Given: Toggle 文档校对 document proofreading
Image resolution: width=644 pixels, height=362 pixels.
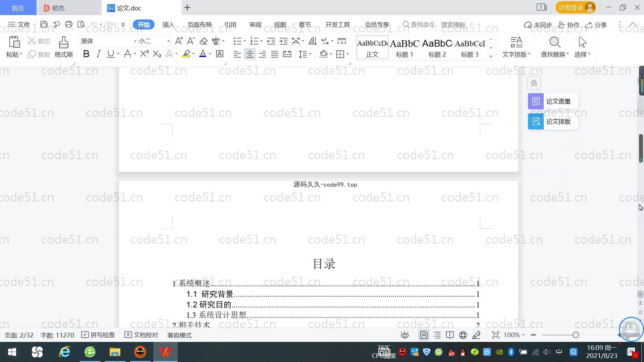Looking at the screenshot, I should click(141, 335).
